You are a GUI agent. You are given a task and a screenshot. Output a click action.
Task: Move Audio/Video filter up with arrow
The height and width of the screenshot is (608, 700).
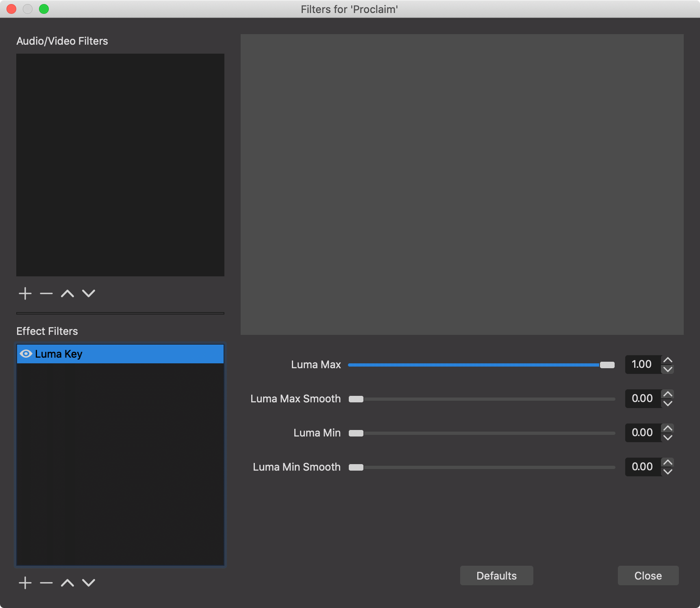coord(67,293)
